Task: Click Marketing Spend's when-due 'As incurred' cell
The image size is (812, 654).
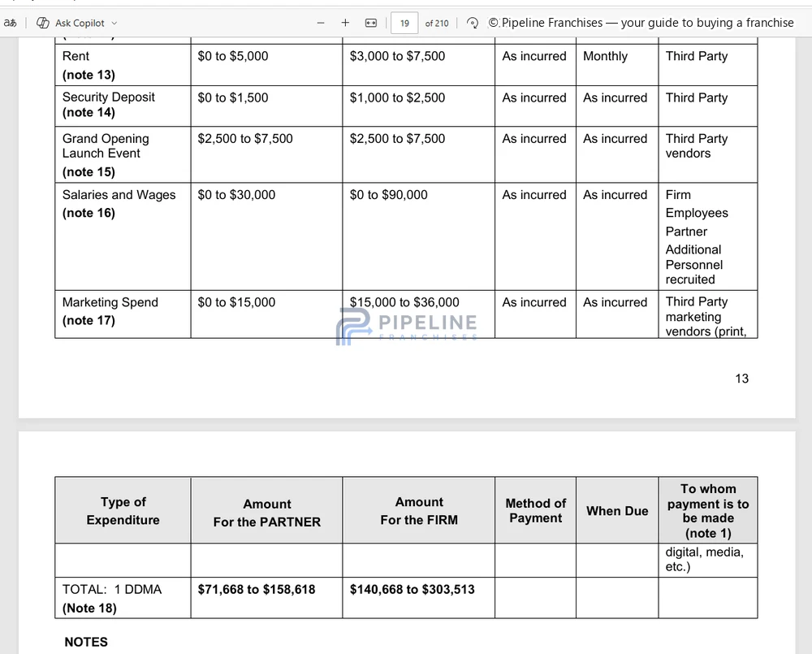Action: [615, 302]
